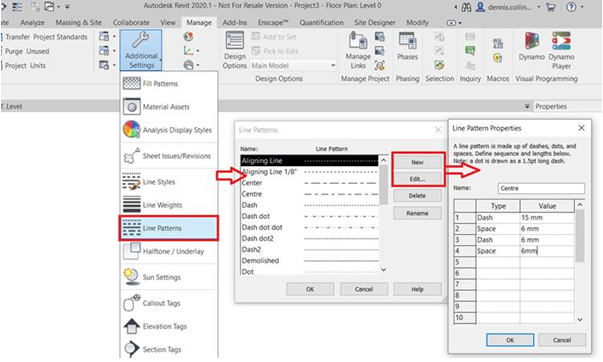
Task: Open the Main Model design option dropdown
Action: coord(293,65)
